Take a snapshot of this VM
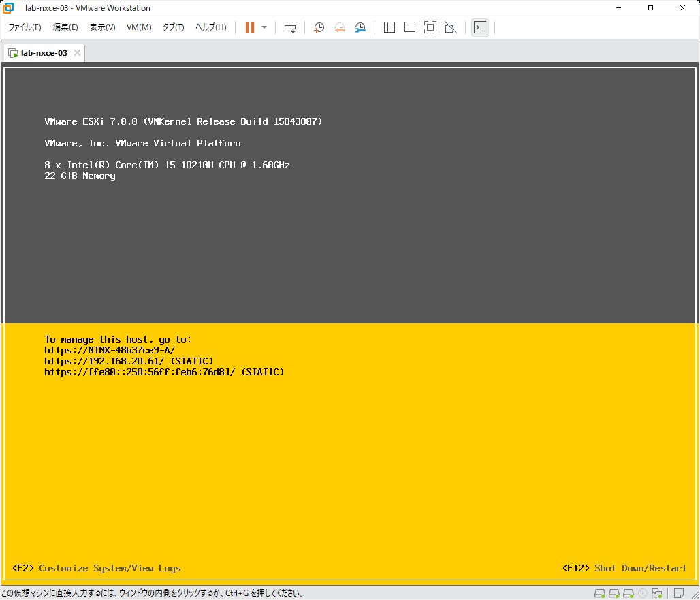 [319, 27]
